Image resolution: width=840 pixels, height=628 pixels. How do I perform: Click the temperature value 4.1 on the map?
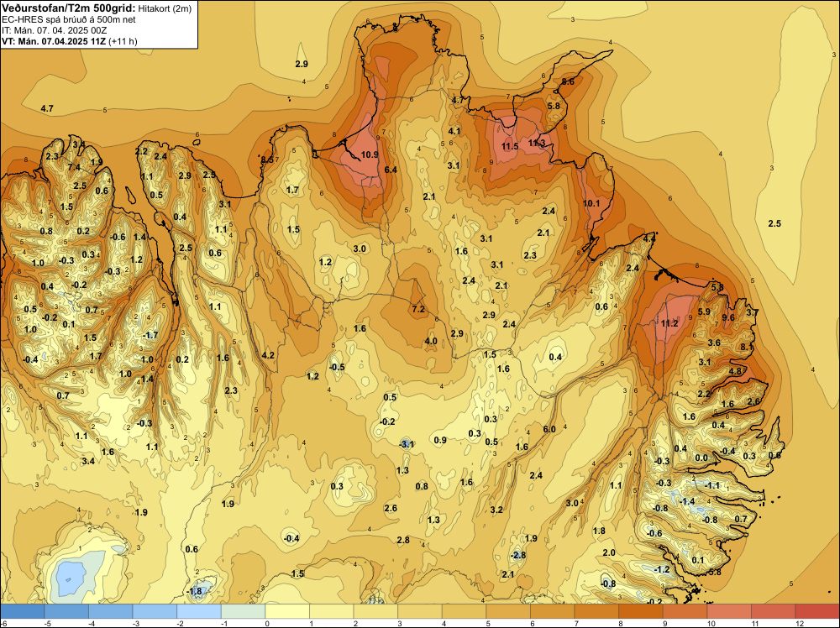454,131
